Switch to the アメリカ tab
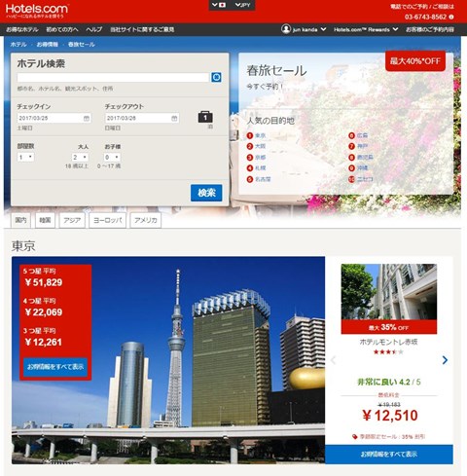 coord(146,220)
